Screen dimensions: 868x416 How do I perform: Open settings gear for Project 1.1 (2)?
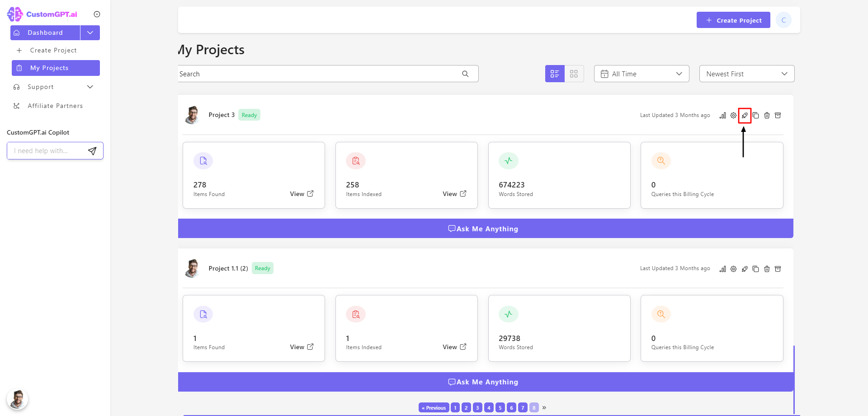pos(734,269)
